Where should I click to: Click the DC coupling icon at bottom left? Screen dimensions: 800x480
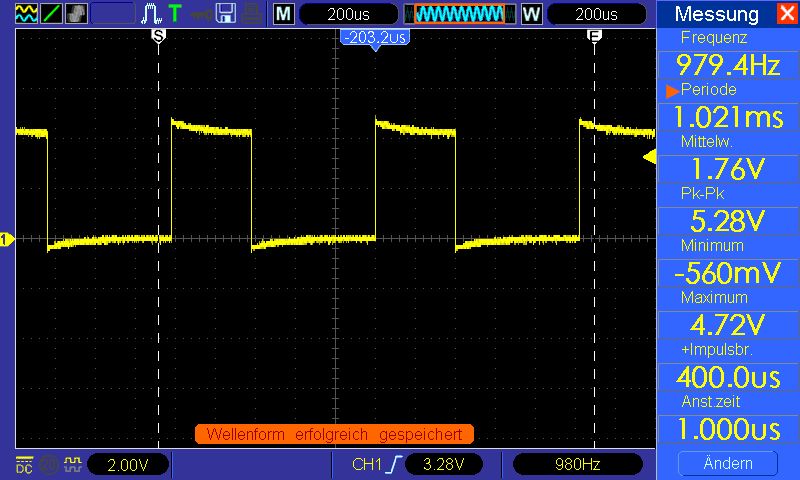[x=23, y=464]
